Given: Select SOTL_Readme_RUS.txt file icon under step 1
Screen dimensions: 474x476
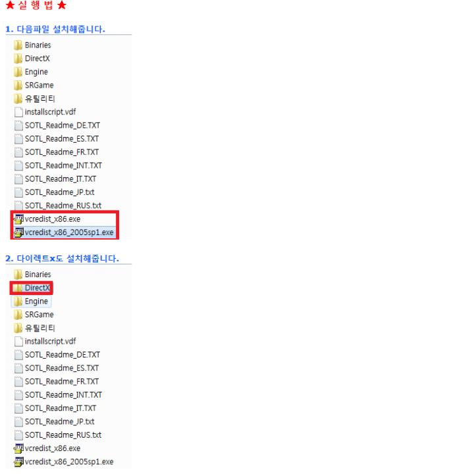Looking at the screenshot, I should tap(18, 205).
